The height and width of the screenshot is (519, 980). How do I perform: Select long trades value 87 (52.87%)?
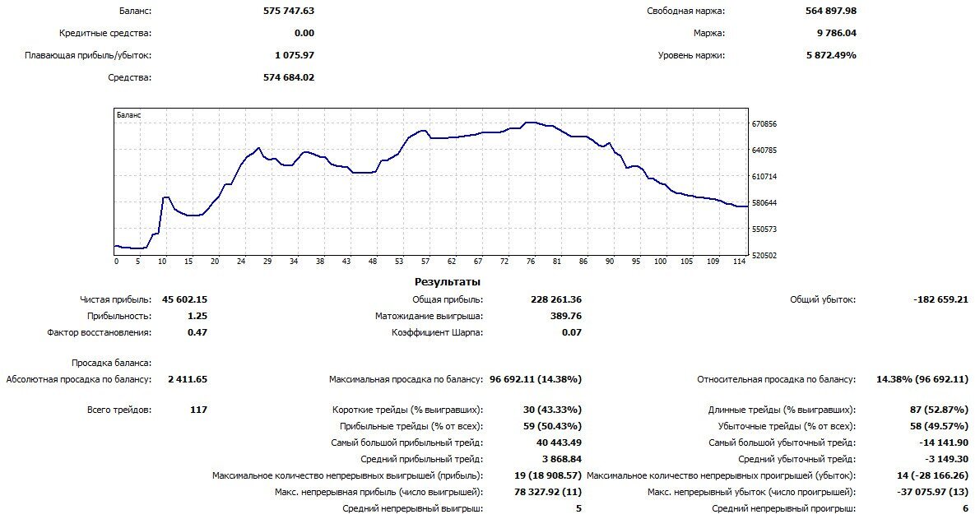click(940, 410)
